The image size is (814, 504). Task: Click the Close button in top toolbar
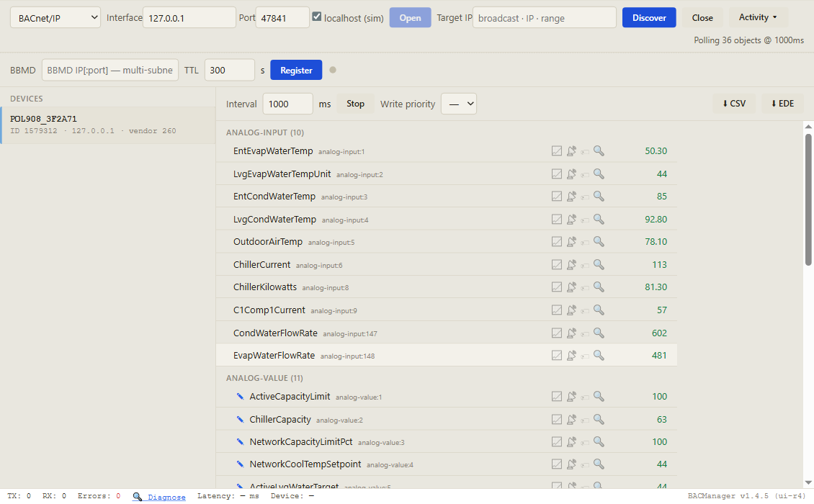(702, 18)
